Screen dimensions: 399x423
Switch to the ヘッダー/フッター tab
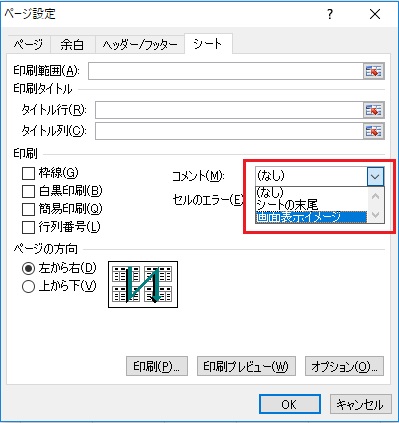click(x=140, y=44)
